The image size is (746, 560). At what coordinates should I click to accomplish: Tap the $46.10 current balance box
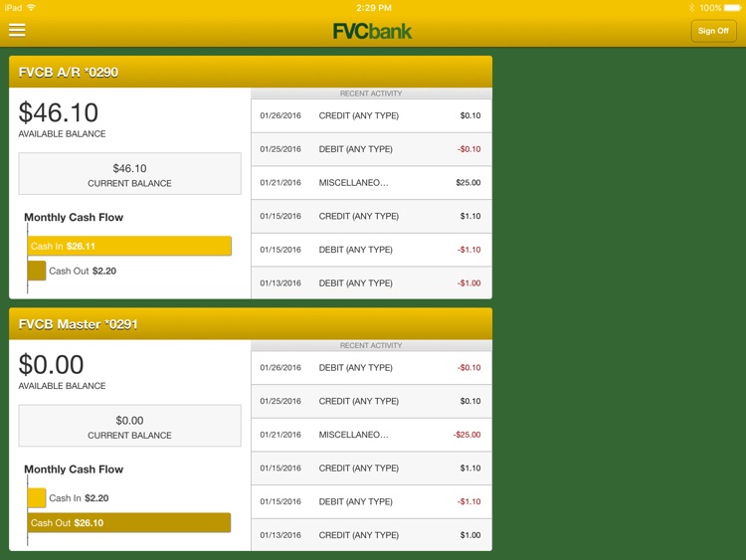[x=130, y=174]
